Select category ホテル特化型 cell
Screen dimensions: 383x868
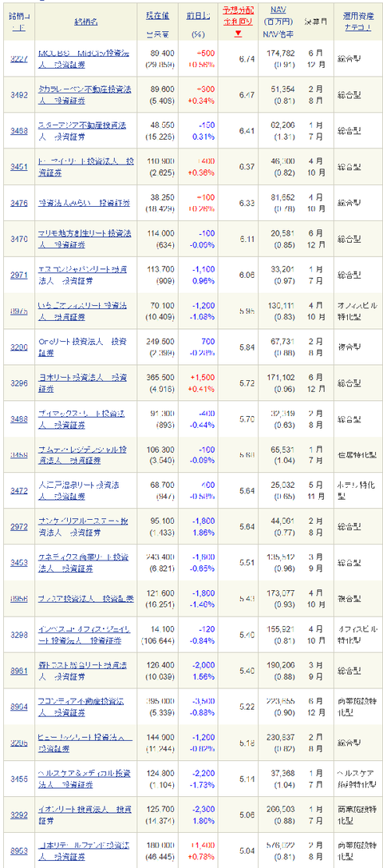coord(357,491)
